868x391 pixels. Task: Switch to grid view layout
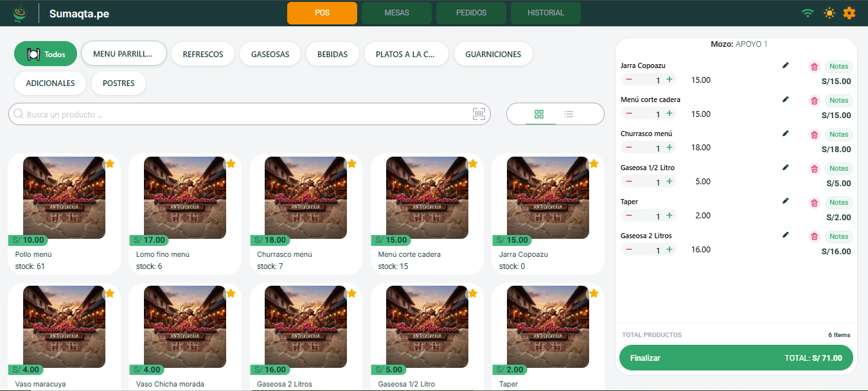539,114
